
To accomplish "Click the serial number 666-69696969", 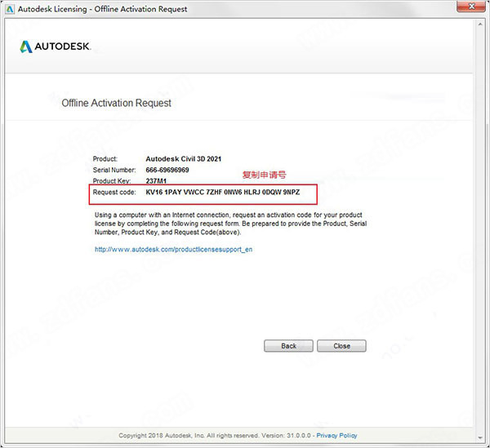I will click(x=167, y=170).
